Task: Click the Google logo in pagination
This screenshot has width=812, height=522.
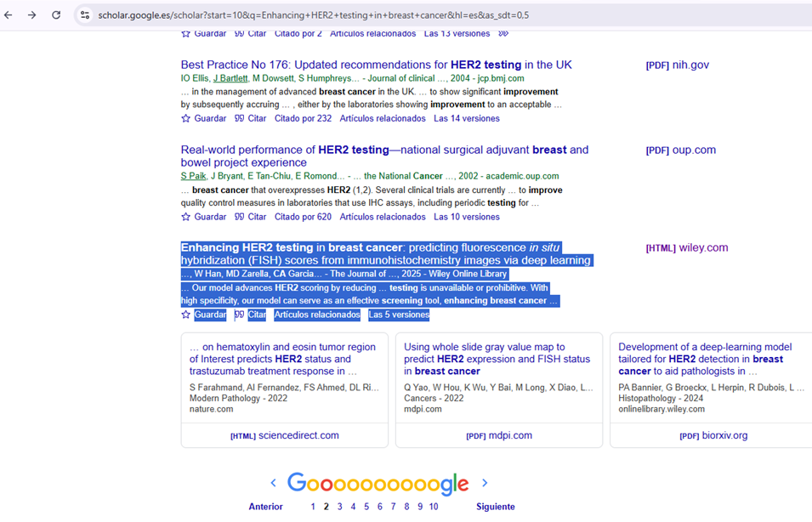Action: click(378, 484)
